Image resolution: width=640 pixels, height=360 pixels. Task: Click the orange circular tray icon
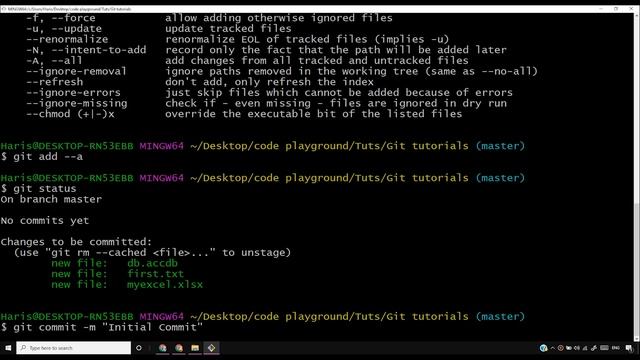(560, 348)
